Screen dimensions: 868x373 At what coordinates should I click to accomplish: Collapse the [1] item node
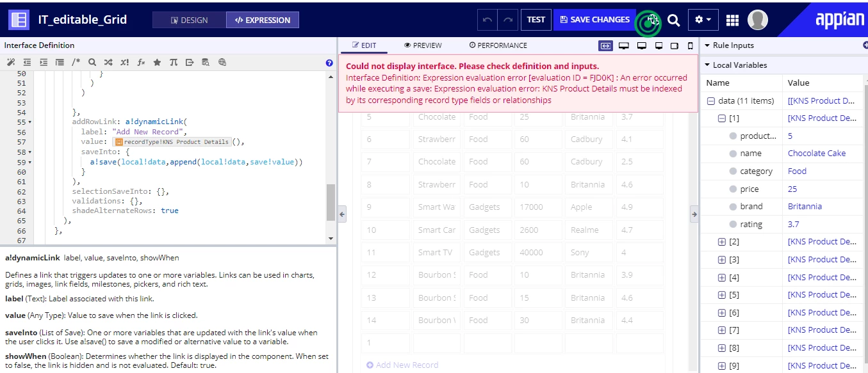pos(722,118)
